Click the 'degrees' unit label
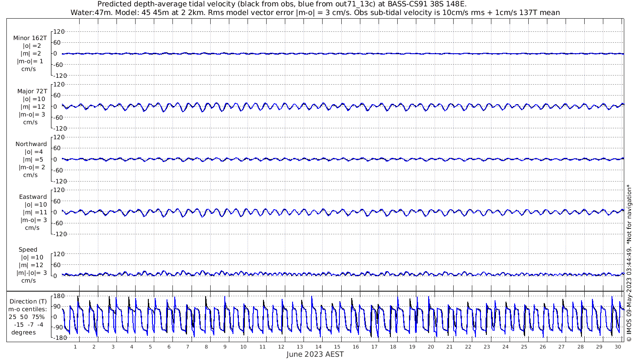 [x=24, y=333]
